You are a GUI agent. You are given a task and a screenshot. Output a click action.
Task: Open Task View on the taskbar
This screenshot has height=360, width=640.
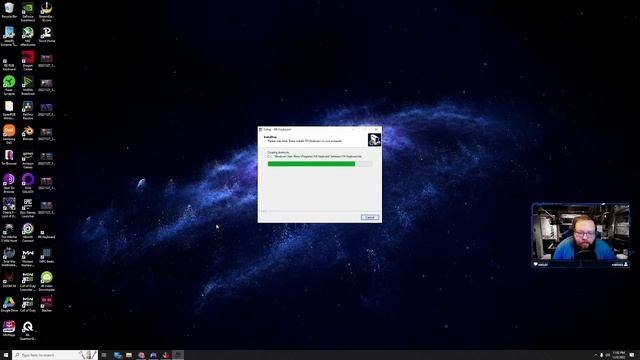point(104,355)
